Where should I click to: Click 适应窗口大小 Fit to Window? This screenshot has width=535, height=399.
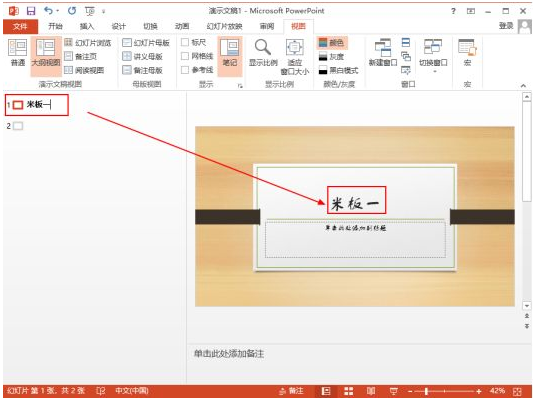pos(295,56)
